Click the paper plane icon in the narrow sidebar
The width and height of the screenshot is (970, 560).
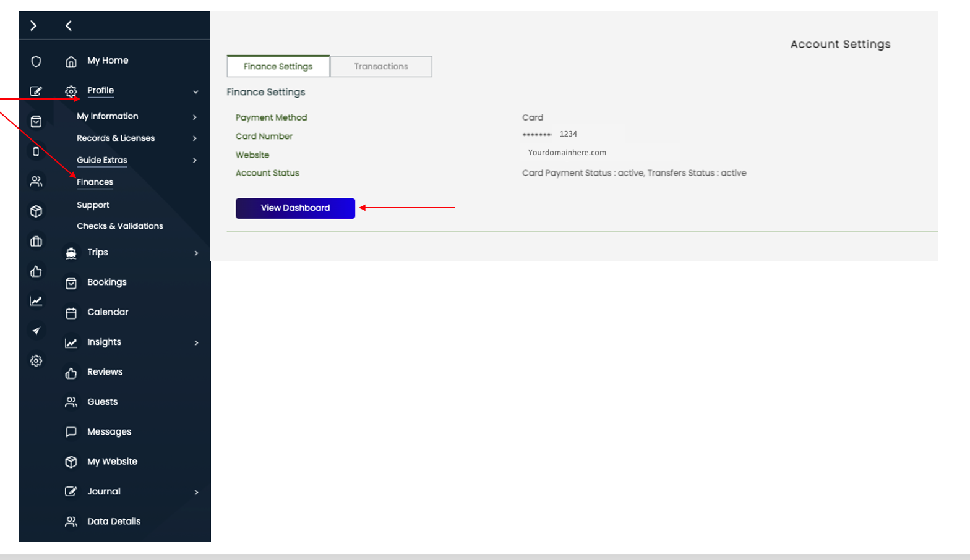tap(36, 331)
